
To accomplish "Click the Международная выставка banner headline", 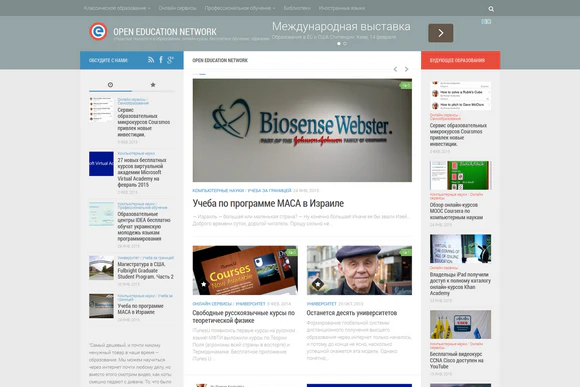I will coord(341,27).
